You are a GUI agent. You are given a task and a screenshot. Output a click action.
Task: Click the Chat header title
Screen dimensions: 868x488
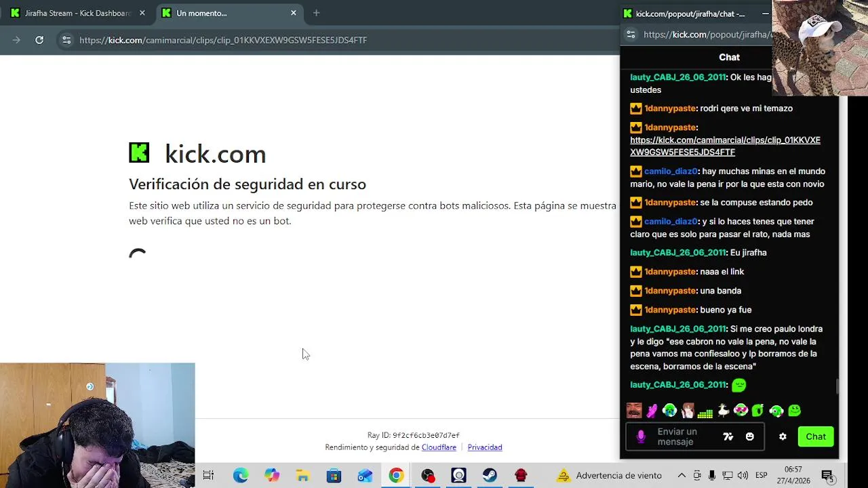coord(729,58)
